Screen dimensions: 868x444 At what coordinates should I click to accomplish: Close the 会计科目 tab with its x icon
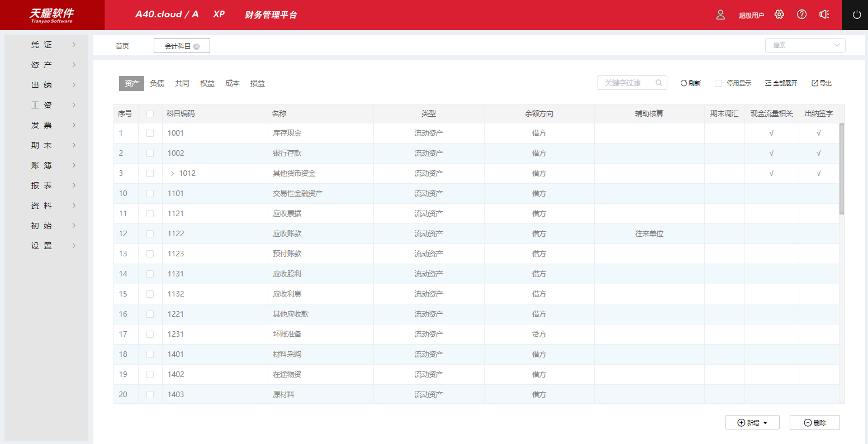196,46
